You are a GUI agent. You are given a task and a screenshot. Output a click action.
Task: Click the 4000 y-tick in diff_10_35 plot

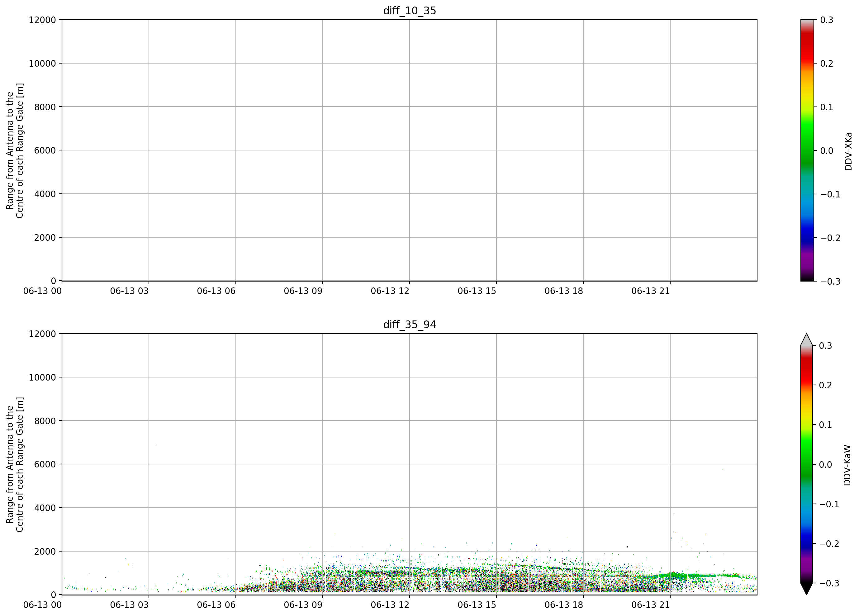click(x=45, y=194)
